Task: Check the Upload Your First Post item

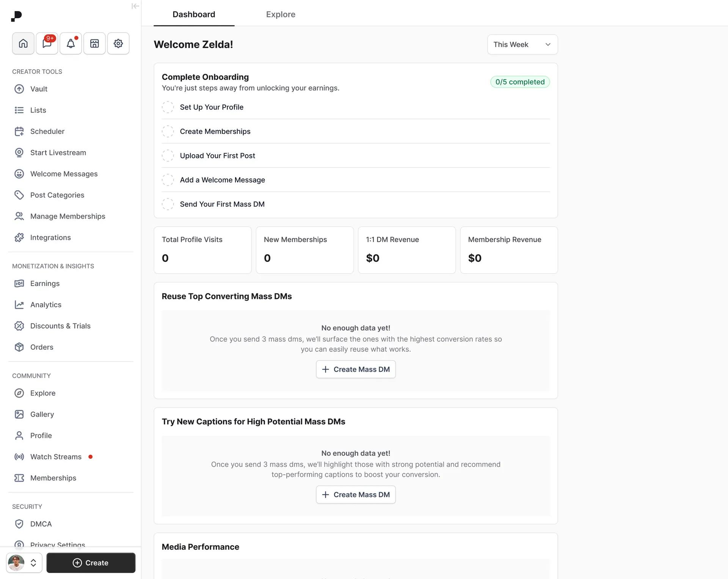Action: 168,155
